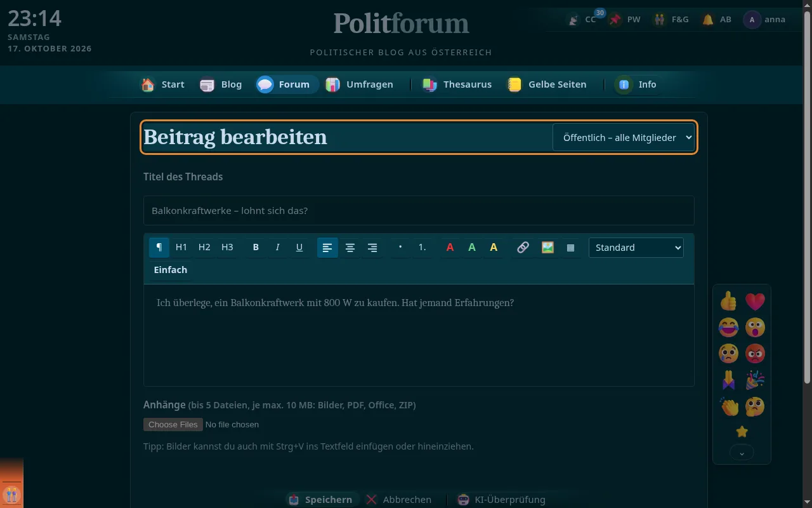The image size is (812, 508).
Task: Go to the Start menu item
Action: [x=163, y=84]
